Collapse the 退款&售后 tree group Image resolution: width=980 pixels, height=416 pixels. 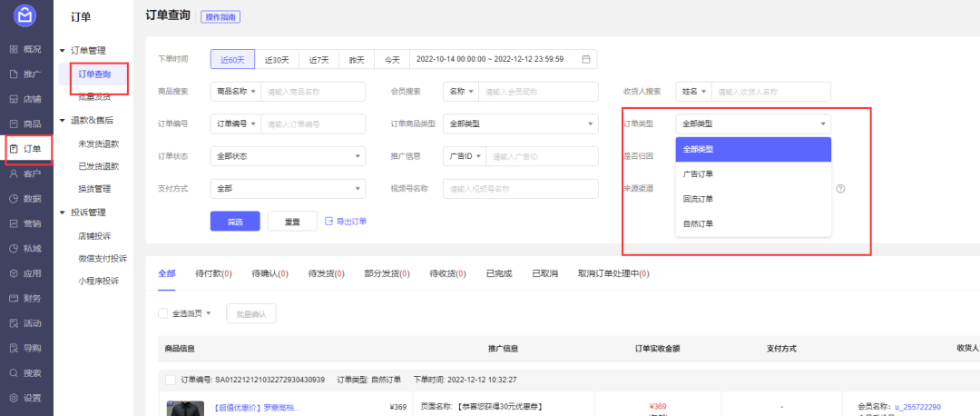tap(62, 120)
